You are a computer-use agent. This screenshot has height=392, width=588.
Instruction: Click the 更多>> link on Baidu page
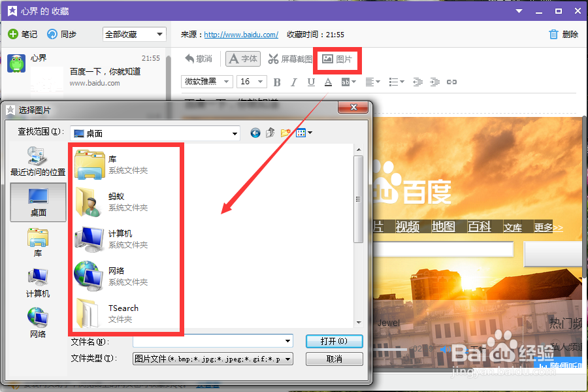[548, 227]
